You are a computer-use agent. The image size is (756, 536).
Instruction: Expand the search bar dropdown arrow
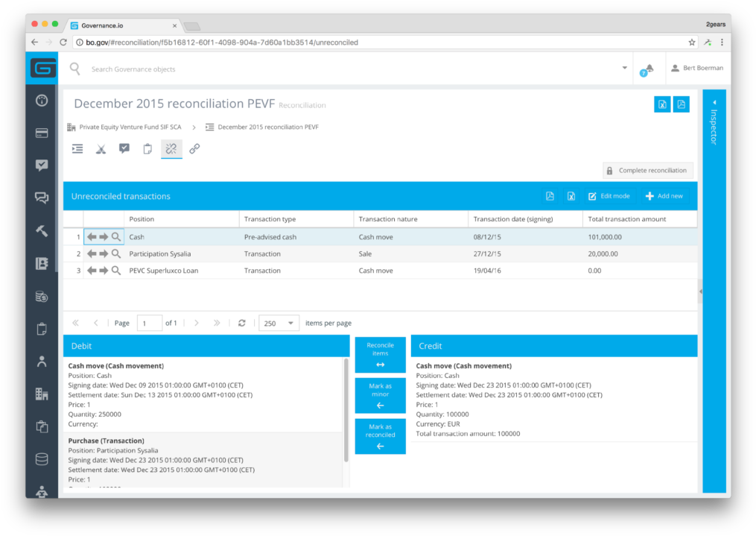coord(624,69)
